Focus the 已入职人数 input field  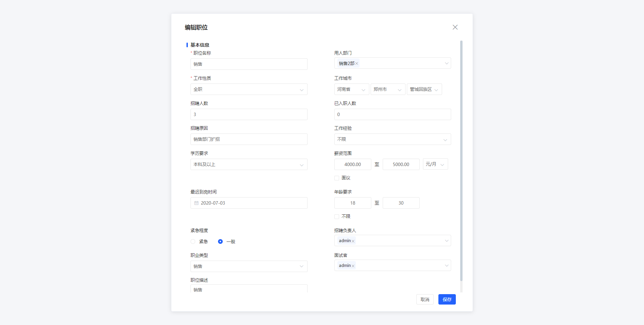[392, 114]
